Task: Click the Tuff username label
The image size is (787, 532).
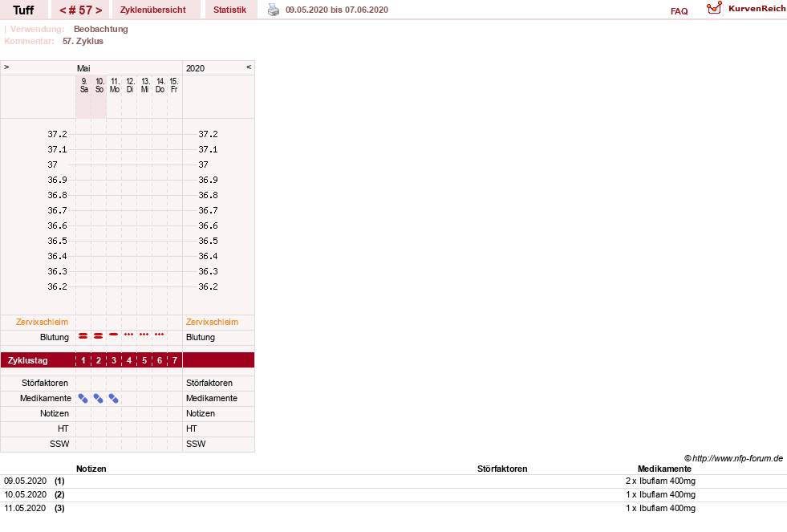Action: click(x=23, y=10)
